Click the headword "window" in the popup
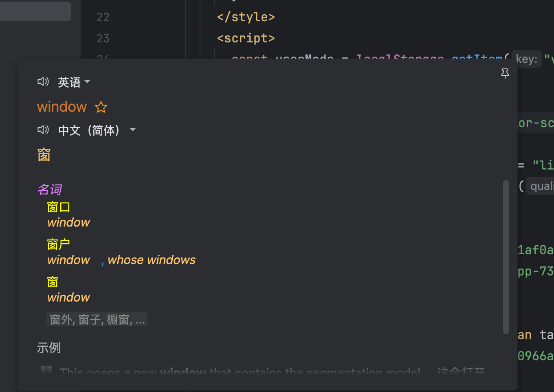 tap(62, 107)
